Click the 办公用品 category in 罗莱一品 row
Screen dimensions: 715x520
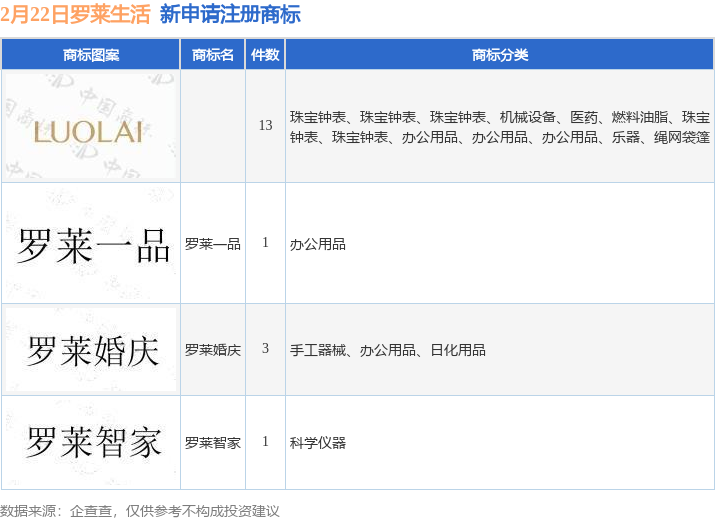(x=317, y=244)
